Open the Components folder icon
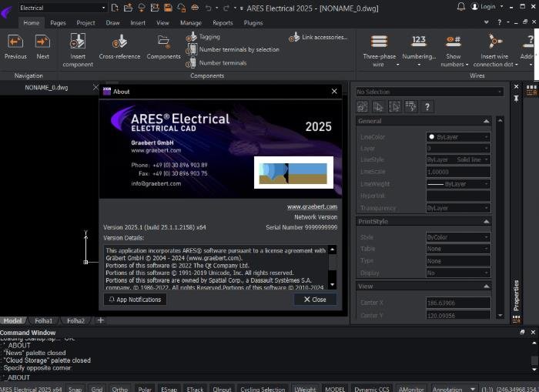This screenshot has width=539, height=392. (163, 42)
